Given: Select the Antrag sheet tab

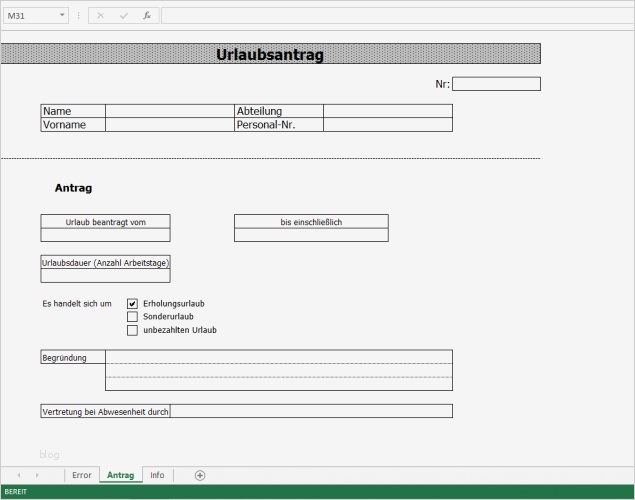Looking at the screenshot, I should pyautogui.click(x=121, y=475).
